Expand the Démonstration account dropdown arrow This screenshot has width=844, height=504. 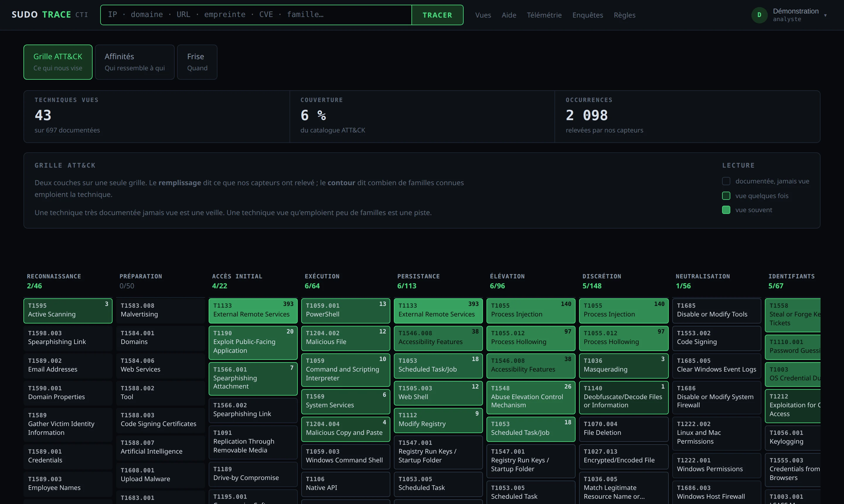tap(825, 15)
